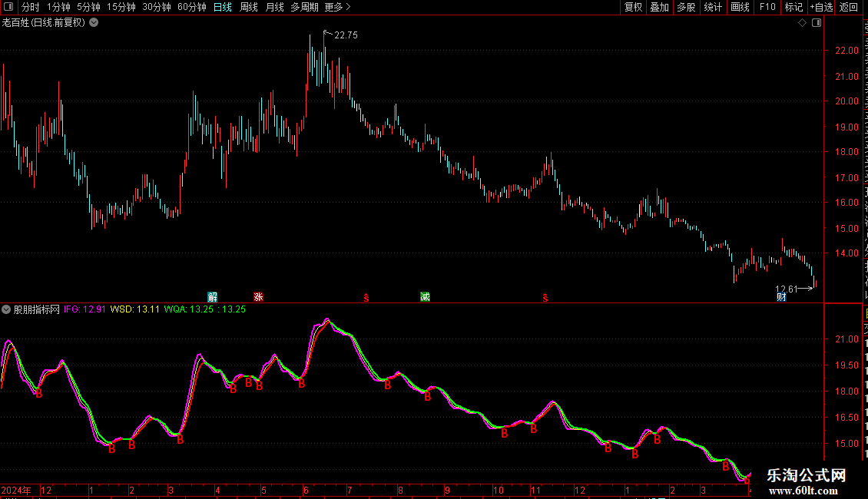868x499 pixels.
Task: Open the 统计 statistics tool
Action: click(x=712, y=7)
